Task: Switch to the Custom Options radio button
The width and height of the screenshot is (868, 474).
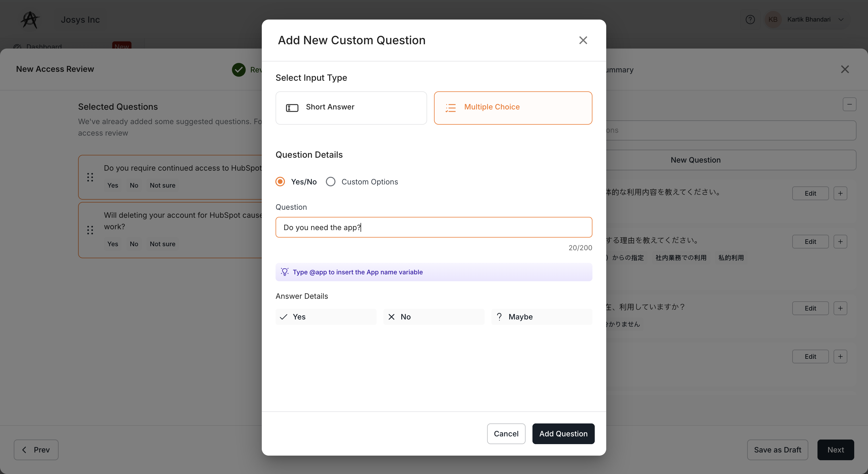Action: click(x=331, y=182)
